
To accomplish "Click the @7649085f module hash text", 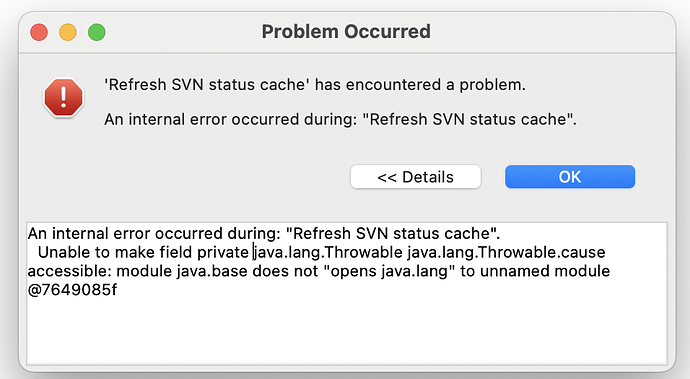I will (x=73, y=290).
